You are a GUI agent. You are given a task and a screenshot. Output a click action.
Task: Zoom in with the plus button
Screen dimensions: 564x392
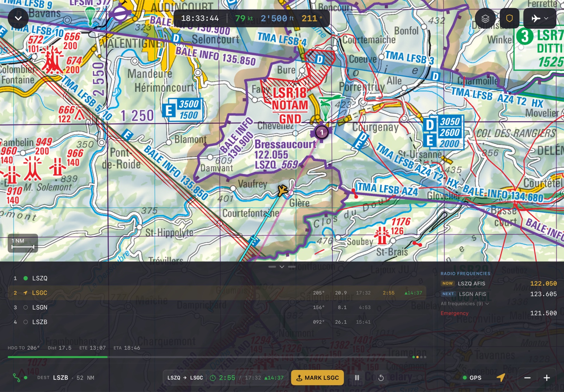pyautogui.click(x=547, y=378)
